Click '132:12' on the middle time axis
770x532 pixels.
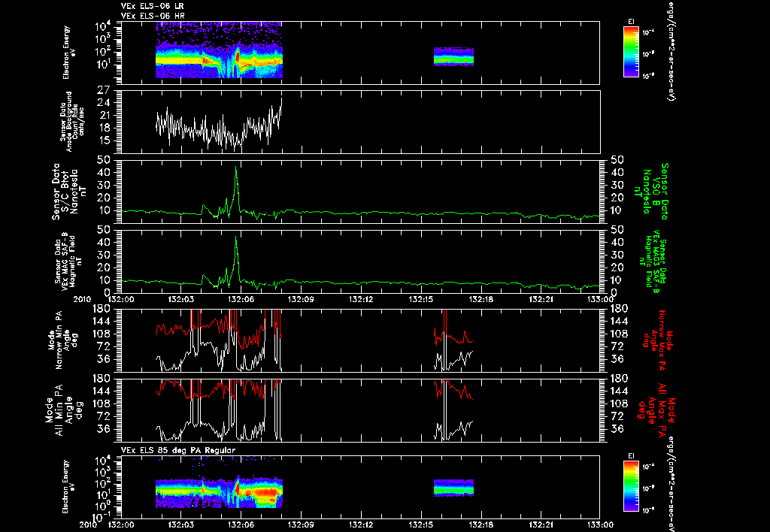coord(360,299)
